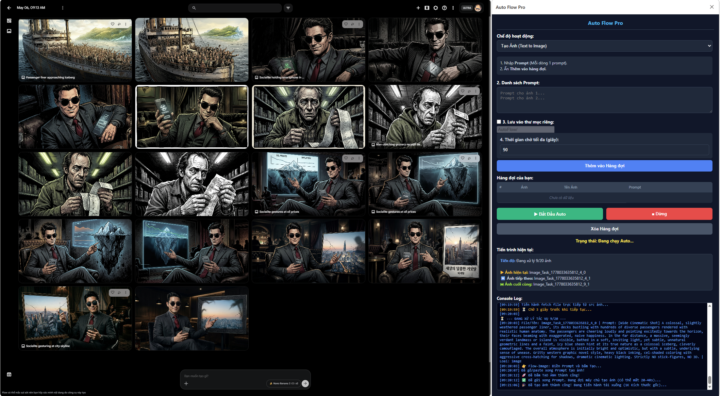Click the green 'Bắt Đầu Auto' button
720x396 pixels.
tap(550, 214)
